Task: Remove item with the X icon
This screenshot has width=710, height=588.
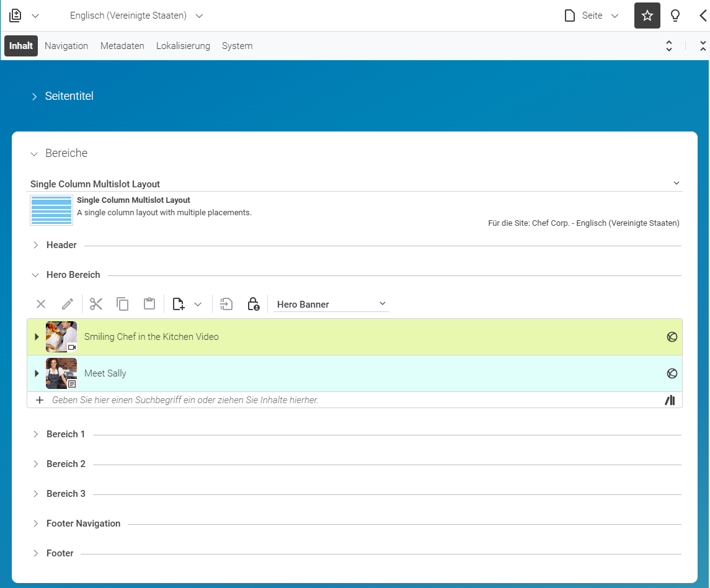Action: [x=41, y=304]
